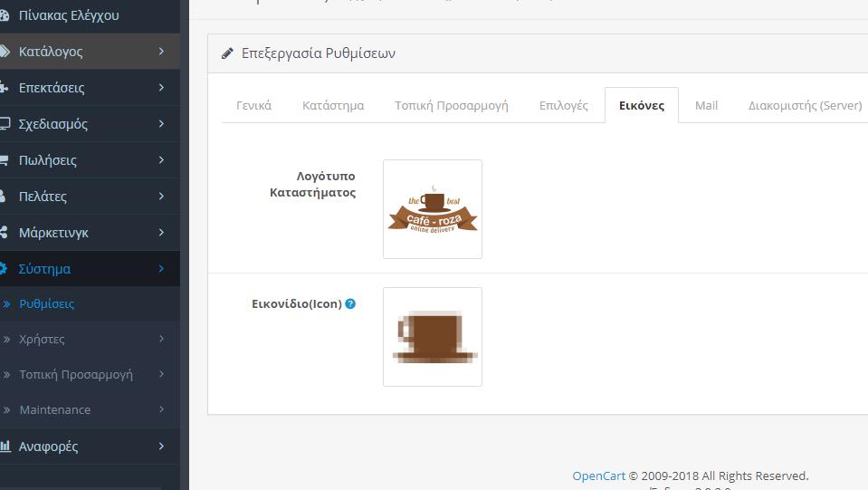The image size is (868, 490).
Task: Expand the Πελάτες chevron arrow
Action: [161, 197]
